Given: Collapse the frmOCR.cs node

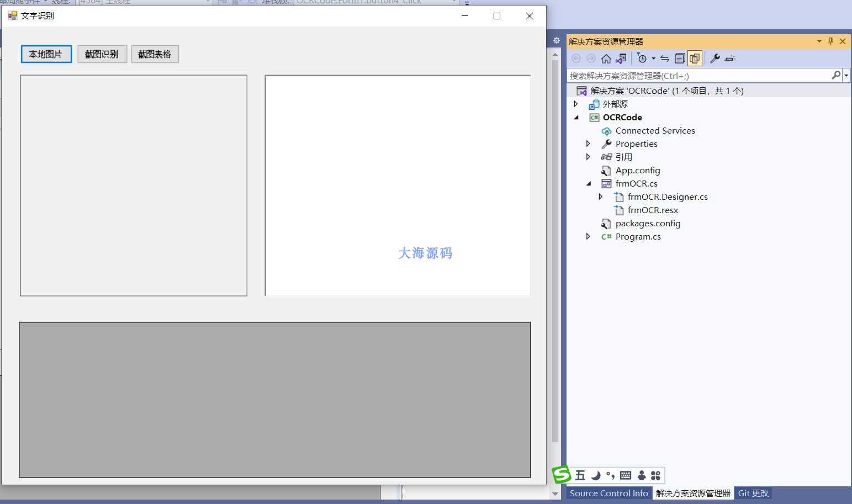Looking at the screenshot, I should (589, 183).
